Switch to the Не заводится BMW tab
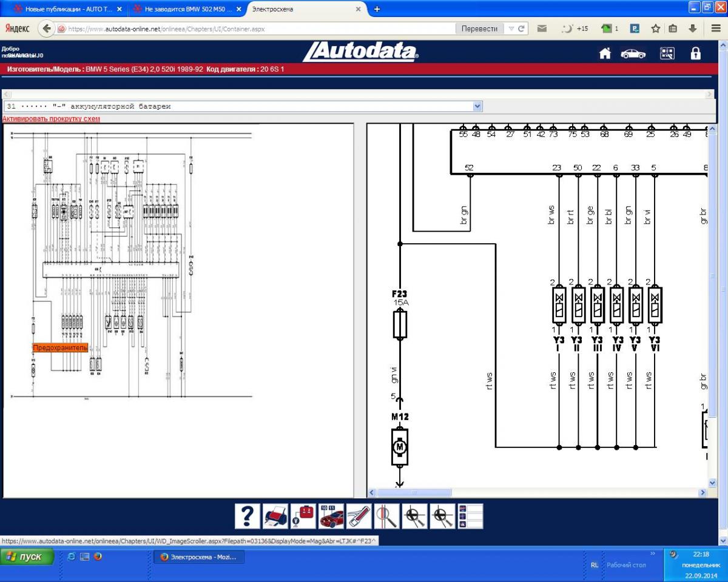 click(187, 9)
